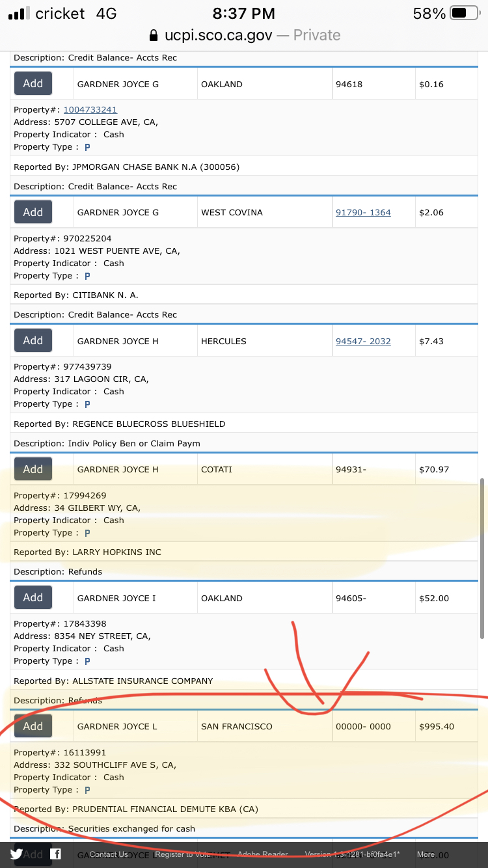Tap the page's vertical scrollbar
The width and height of the screenshot is (488, 868).
482,558
